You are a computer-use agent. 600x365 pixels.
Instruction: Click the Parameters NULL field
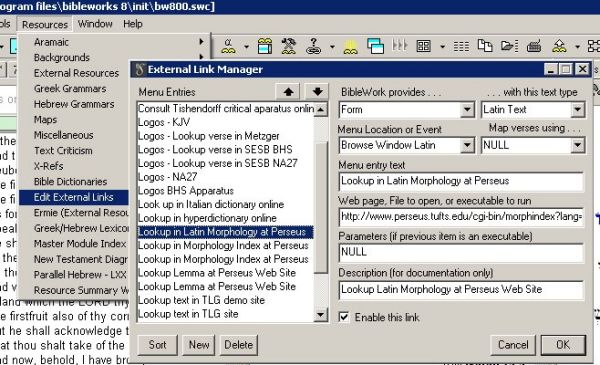point(461,252)
